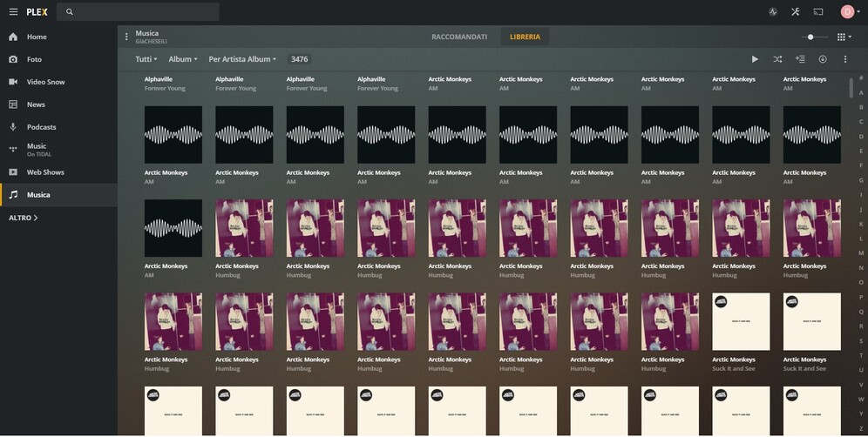Viewport: 868px width, 437px height.
Task: Jump to letter G in the index
Action: (x=861, y=180)
